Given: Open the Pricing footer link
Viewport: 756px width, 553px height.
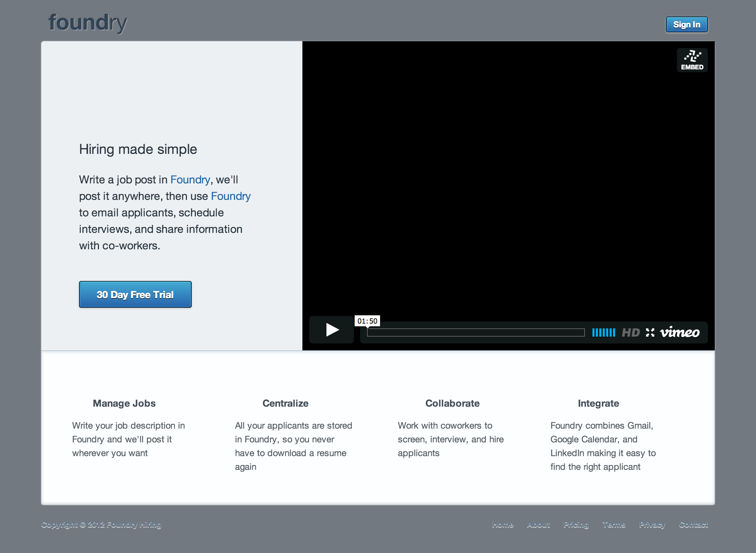Looking at the screenshot, I should (x=576, y=525).
